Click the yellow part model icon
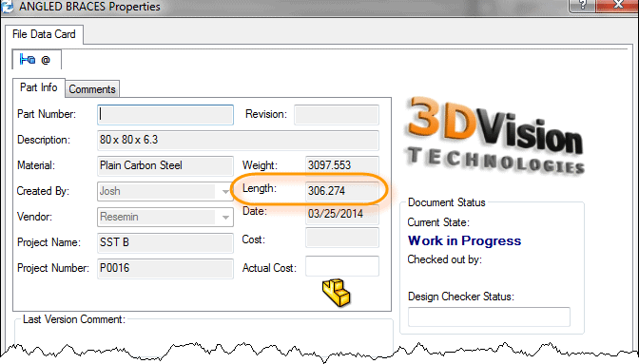Screen dimensions: 639x364 tap(337, 293)
